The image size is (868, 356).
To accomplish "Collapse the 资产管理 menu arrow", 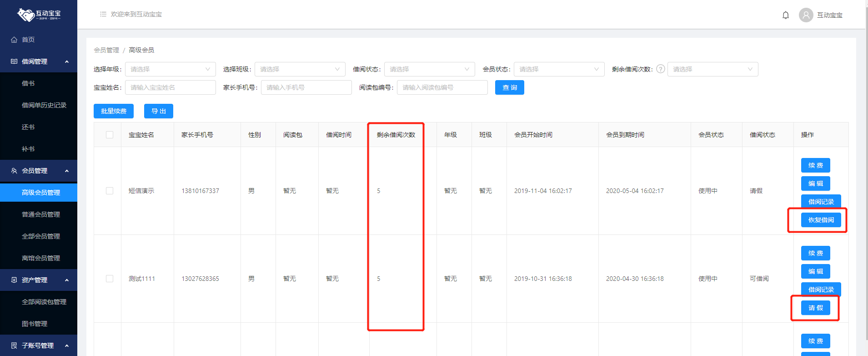I will [67, 280].
